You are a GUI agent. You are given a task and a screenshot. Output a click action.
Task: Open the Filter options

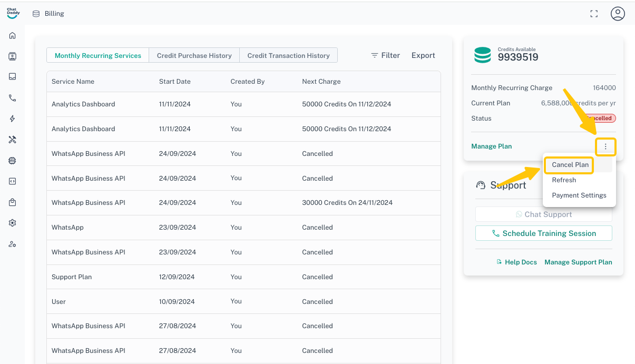point(385,55)
